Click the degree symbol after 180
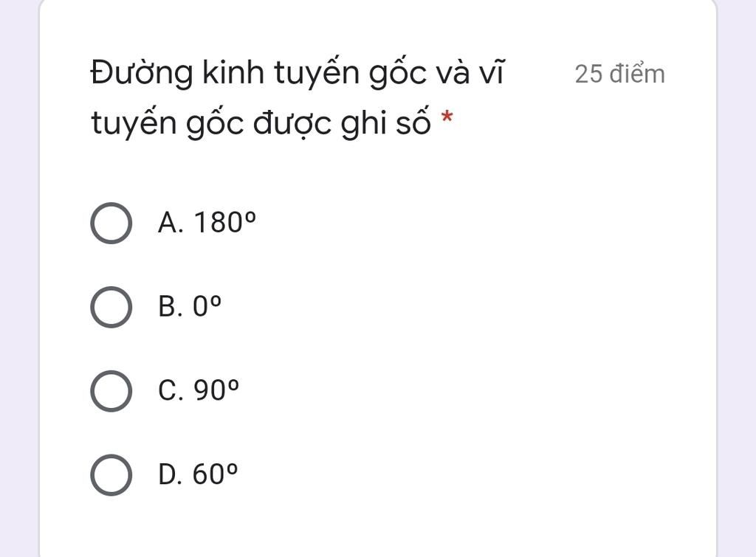This screenshot has width=756, height=557. click(250, 216)
